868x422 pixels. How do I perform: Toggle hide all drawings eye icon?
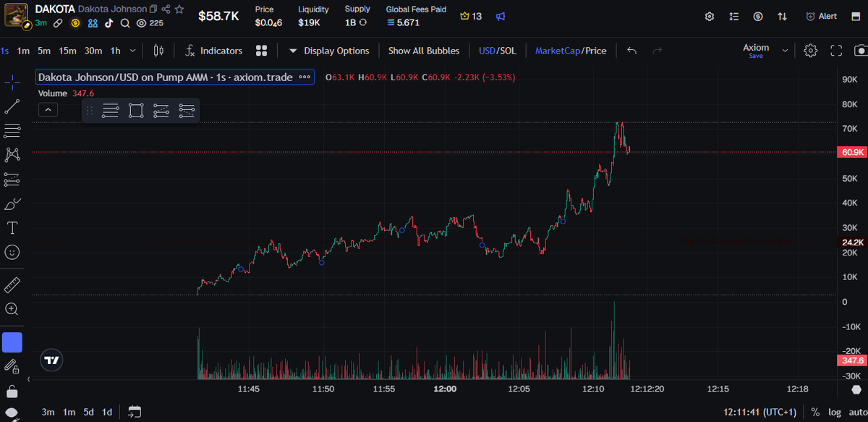pos(12,414)
